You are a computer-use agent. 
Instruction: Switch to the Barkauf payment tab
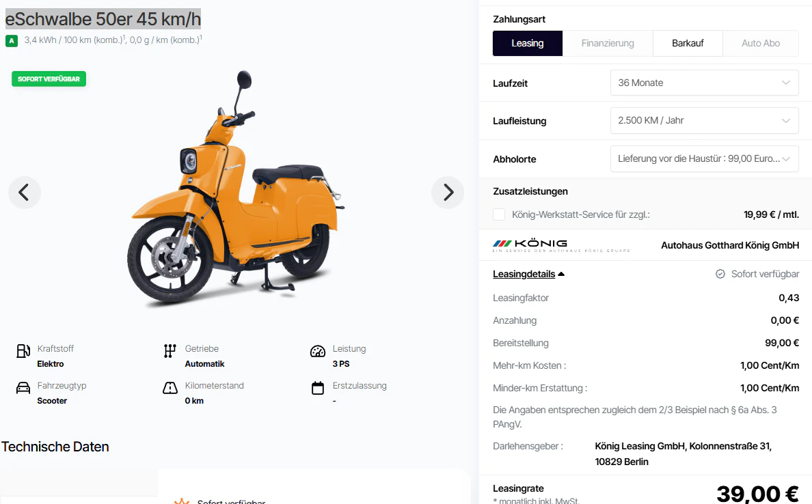pos(688,43)
